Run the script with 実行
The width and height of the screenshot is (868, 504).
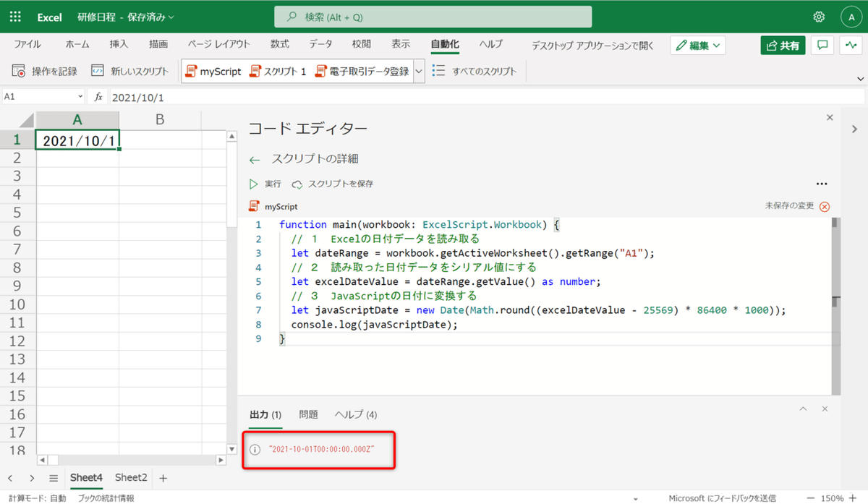point(265,184)
